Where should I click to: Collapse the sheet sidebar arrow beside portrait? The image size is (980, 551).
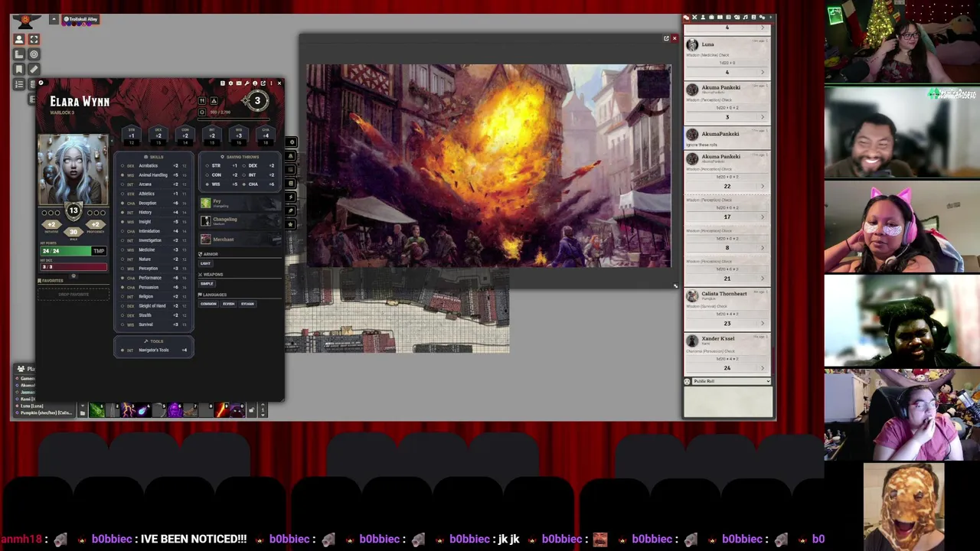(112, 141)
